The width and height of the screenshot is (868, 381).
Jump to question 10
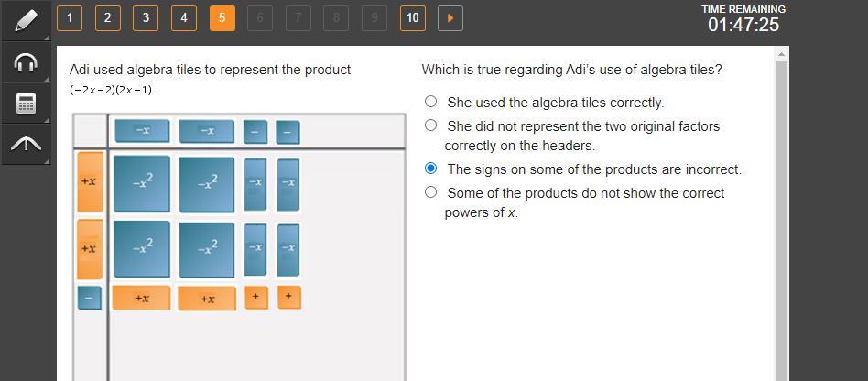(x=413, y=17)
